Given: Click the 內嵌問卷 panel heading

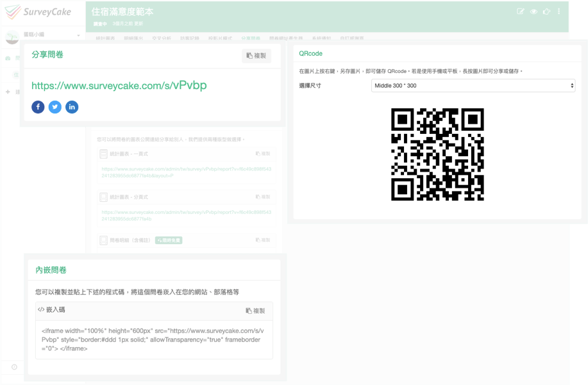Looking at the screenshot, I should click(x=51, y=270).
